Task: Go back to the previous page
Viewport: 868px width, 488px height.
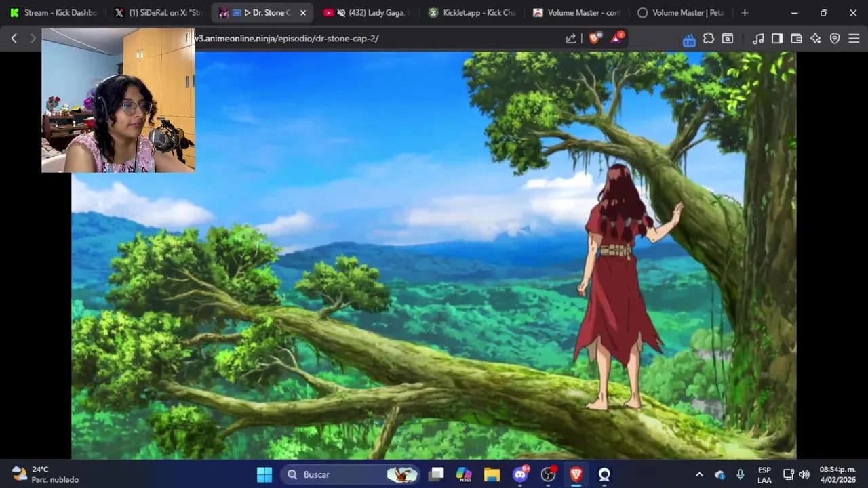Action: 14,39
